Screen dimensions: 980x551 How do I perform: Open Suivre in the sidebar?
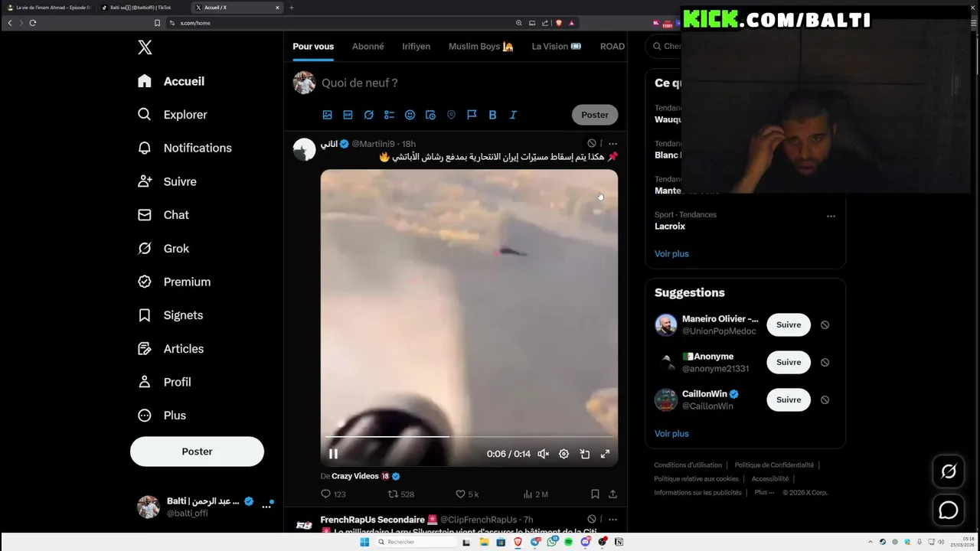(x=167, y=181)
